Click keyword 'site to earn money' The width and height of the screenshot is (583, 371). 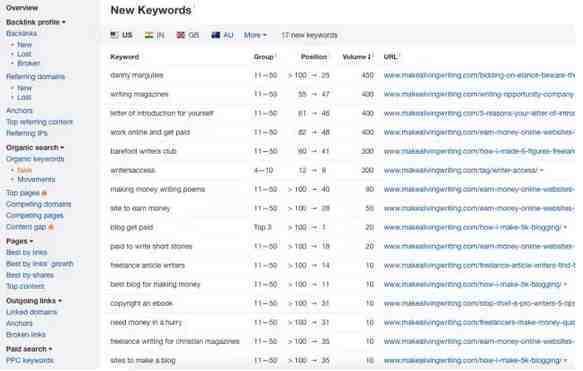click(140, 209)
